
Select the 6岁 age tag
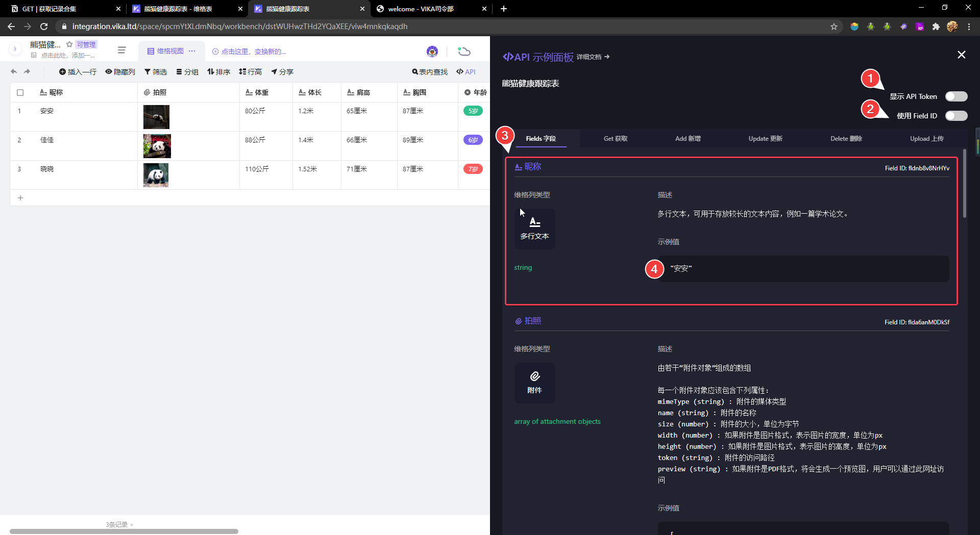point(473,140)
